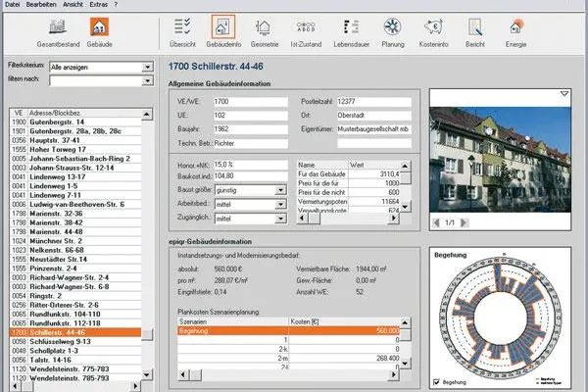Viewport: 588px width, 392px height.
Task: Click building list scroll right arrow
Action: (x=135, y=385)
